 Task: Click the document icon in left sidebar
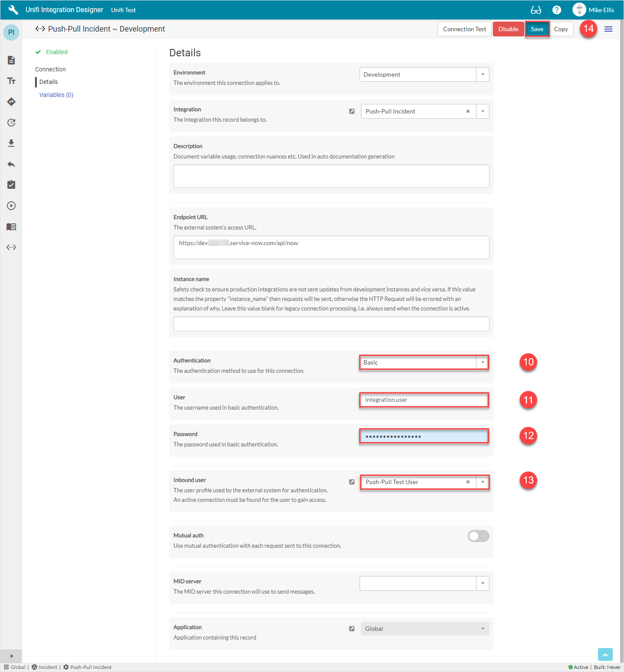coord(11,60)
